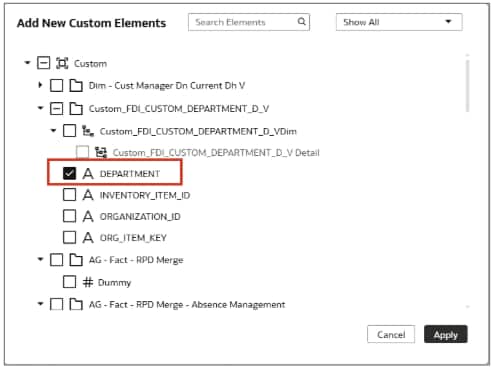Click the search magnifier icon

pos(301,22)
